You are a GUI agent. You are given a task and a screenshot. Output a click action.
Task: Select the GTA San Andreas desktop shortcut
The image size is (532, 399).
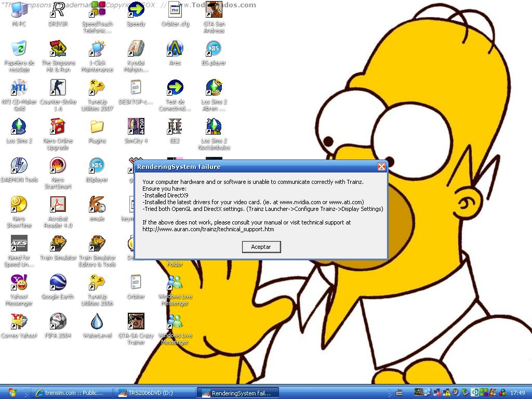coord(214,10)
